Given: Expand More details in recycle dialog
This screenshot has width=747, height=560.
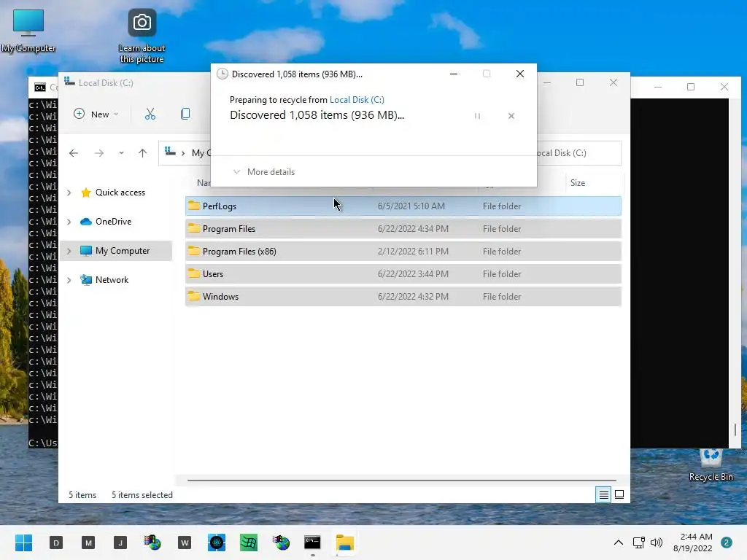Looking at the screenshot, I should (x=264, y=172).
